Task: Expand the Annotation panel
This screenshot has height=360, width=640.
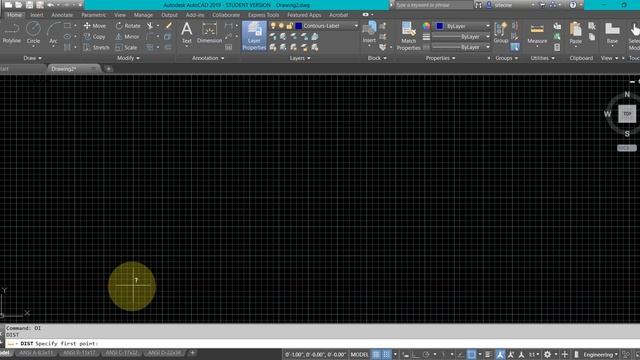Action: pyautogui.click(x=208, y=58)
